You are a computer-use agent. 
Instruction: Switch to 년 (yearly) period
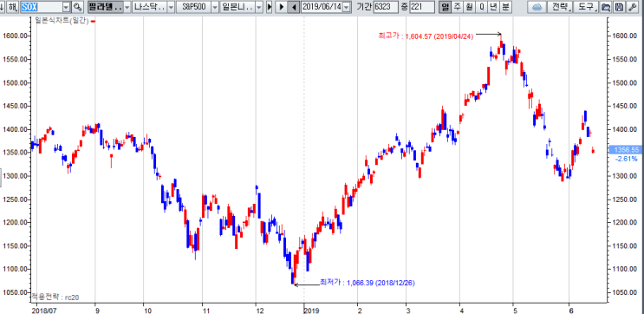pos(493,7)
